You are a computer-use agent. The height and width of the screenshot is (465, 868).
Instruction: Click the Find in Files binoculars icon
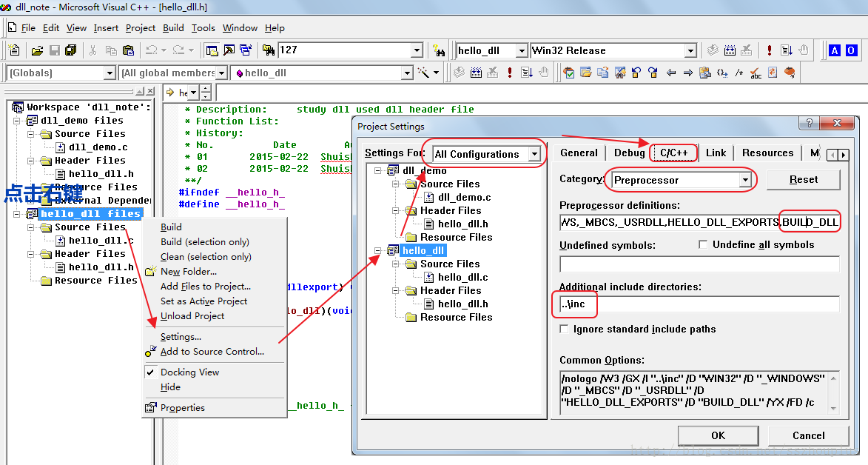(269, 50)
